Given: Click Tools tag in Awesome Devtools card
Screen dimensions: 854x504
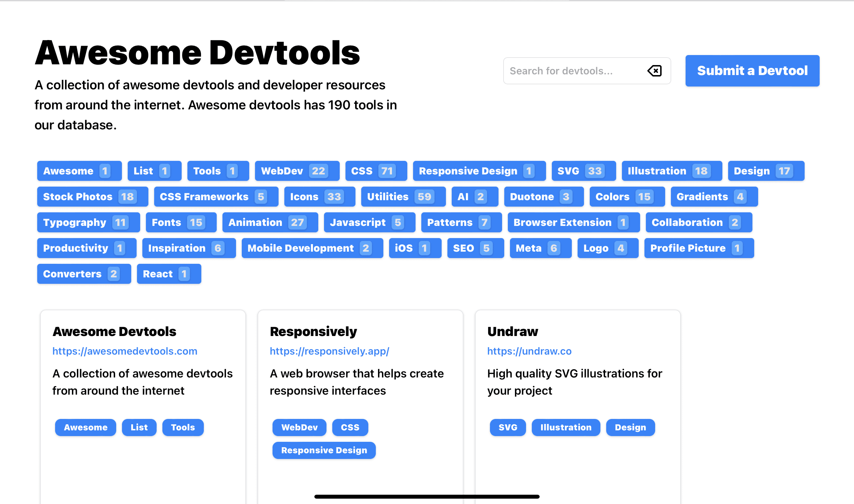Looking at the screenshot, I should [x=183, y=428].
